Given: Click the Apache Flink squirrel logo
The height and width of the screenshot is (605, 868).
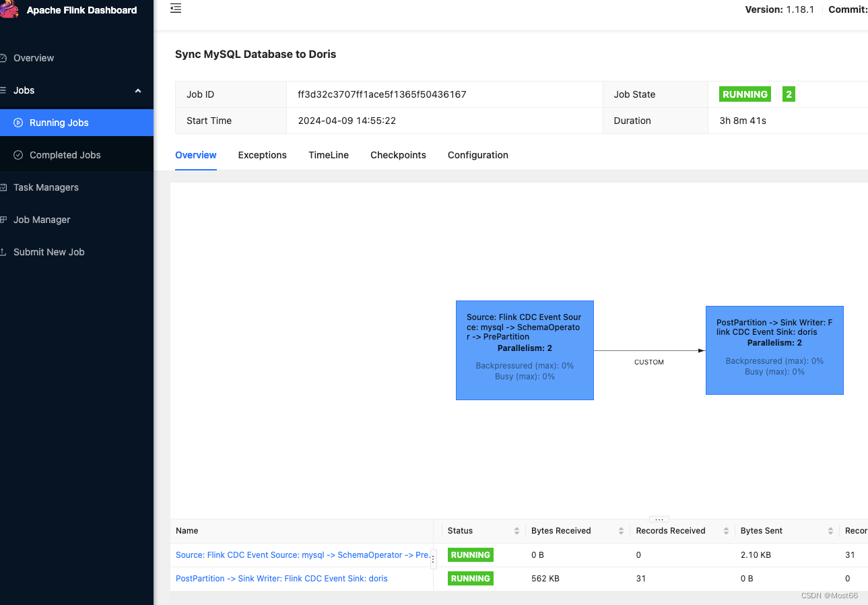Looking at the screenshot, I should [x=9, y=9].
